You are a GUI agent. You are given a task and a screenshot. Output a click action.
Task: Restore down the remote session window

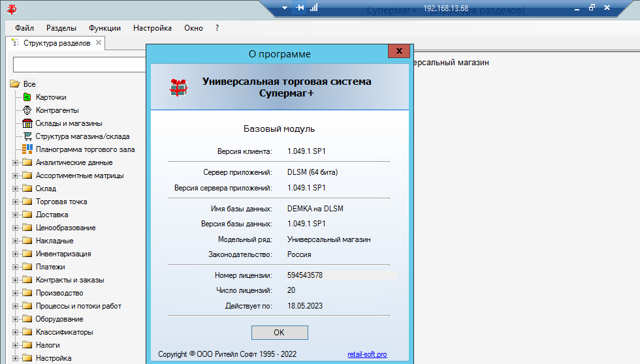coord(592,8)
